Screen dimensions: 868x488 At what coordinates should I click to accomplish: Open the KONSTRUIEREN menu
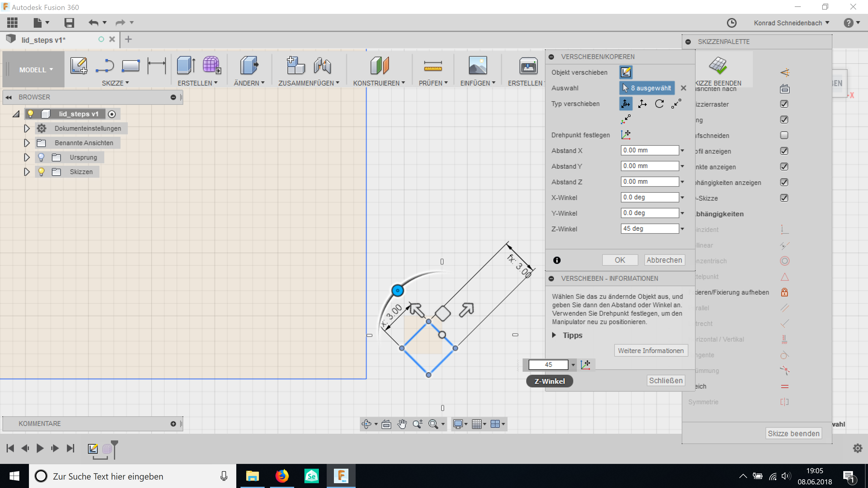click(379, 83)
